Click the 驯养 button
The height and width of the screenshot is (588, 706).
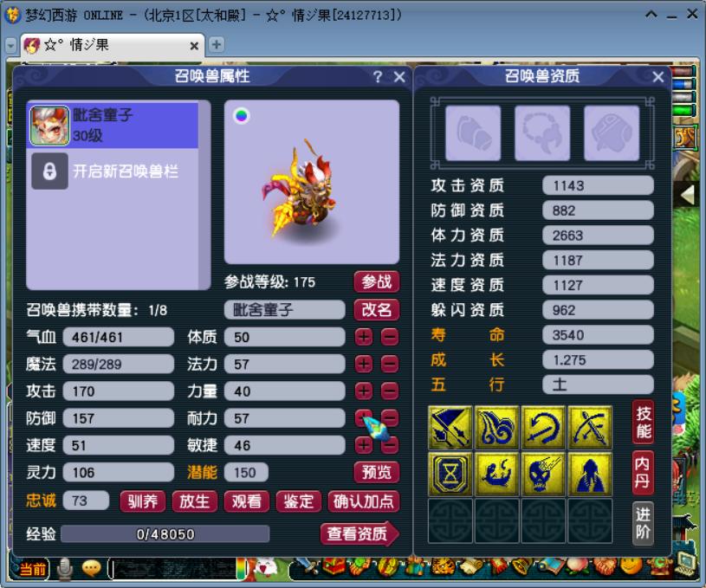[143, 501]
